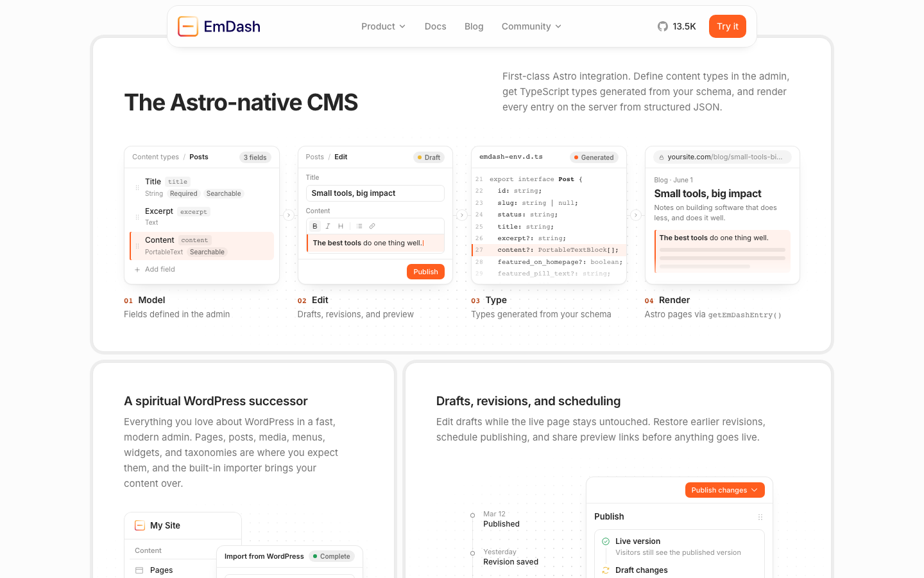Click the Draft status badge
Image resolution: width=924 pixels, height=578 pixels.
click(x=429, y=157)
